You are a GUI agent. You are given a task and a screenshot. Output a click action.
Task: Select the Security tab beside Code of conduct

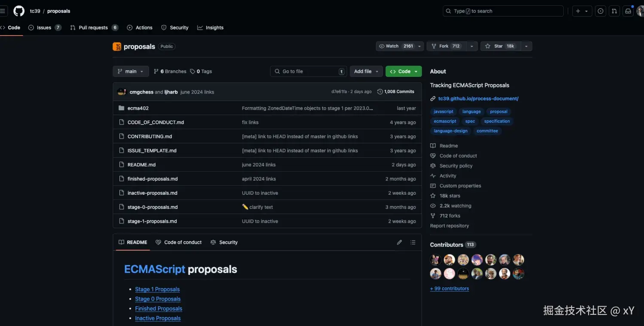point(224,242)
